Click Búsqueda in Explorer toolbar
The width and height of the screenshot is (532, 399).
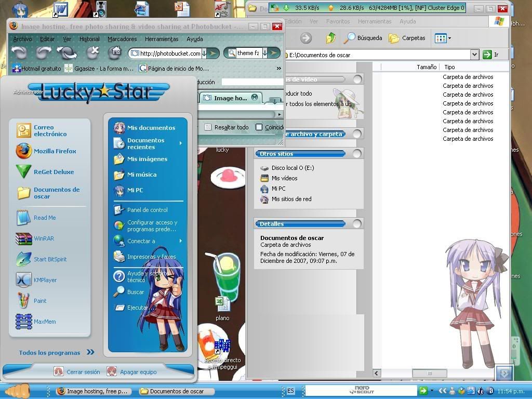(363, 38)
